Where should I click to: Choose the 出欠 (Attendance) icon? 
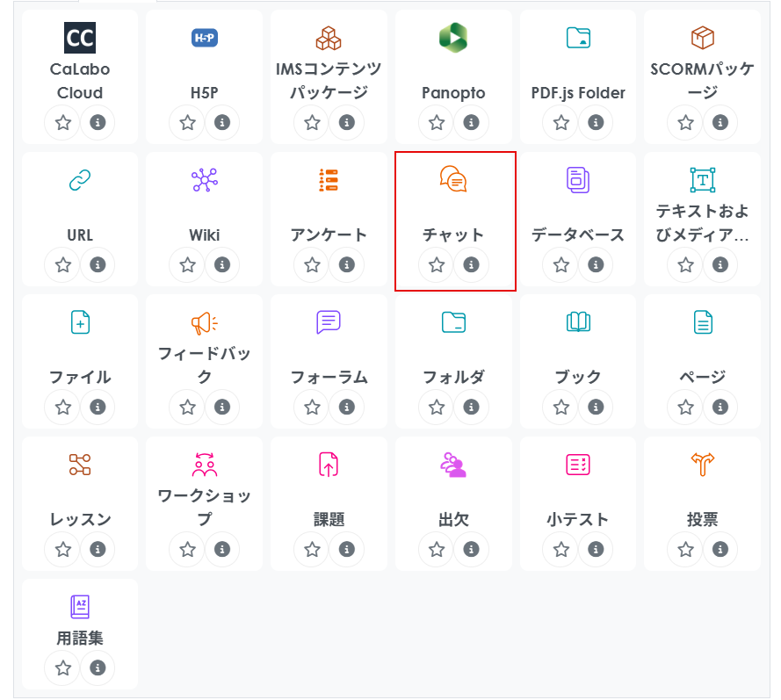pos(453,465)
